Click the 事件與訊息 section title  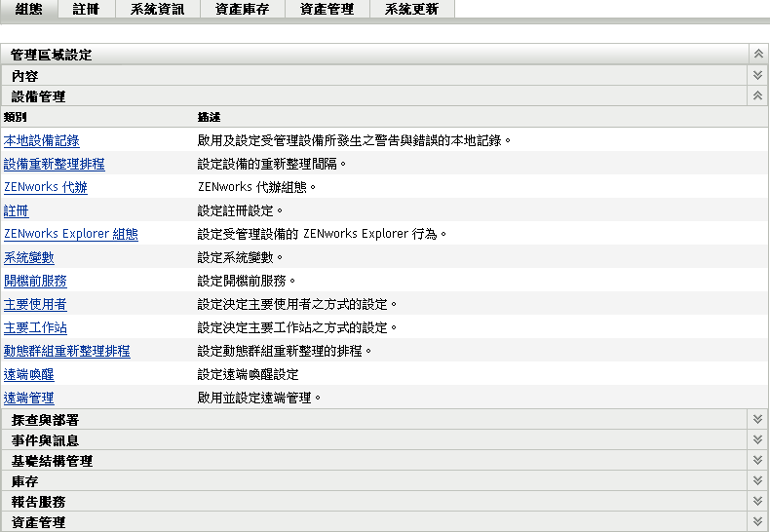(x=45, y=440)
